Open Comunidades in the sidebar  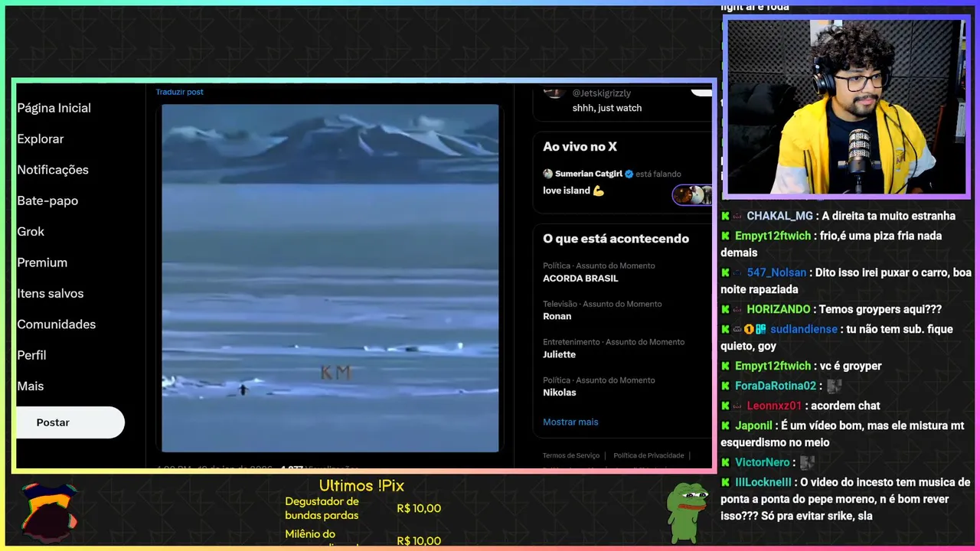tap(57, 324)
